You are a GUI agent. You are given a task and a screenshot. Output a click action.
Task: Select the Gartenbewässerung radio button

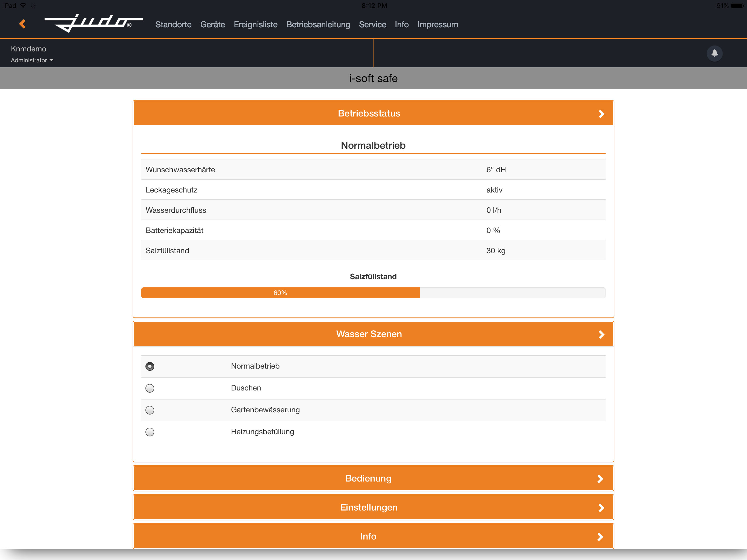coord(150,410)
